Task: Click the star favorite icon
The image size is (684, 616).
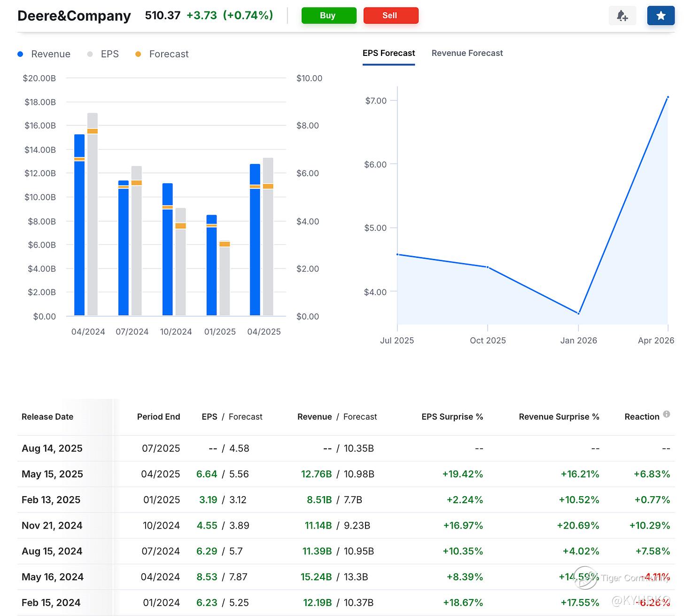Action: click(x=661, y=16)
